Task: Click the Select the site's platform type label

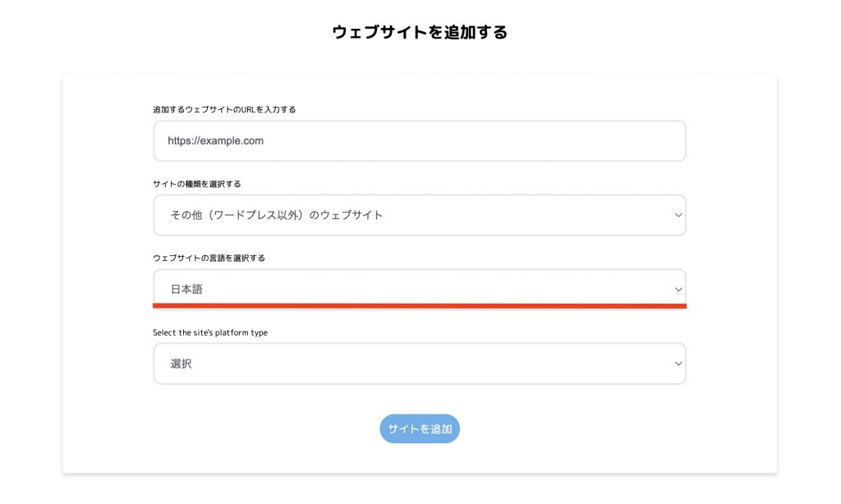Action: pos(210,332)
